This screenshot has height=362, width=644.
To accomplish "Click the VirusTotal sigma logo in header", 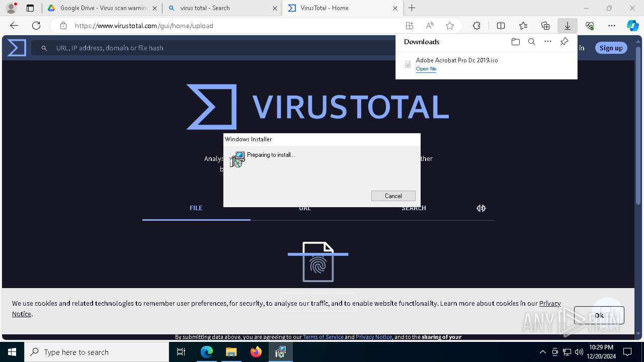I will click(x=17, y=48).
